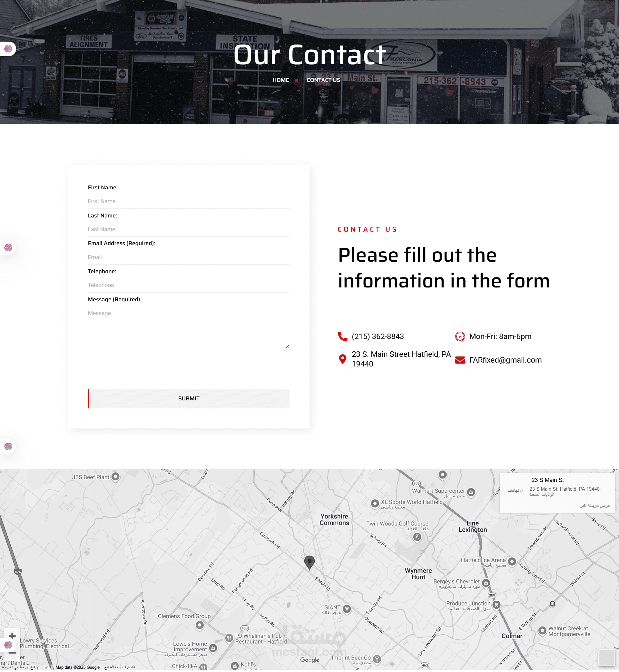Image resolution: width=619 pixels, height=672 pixels.
Task: Click the map zoom out minus button
Action: point(12,655)
